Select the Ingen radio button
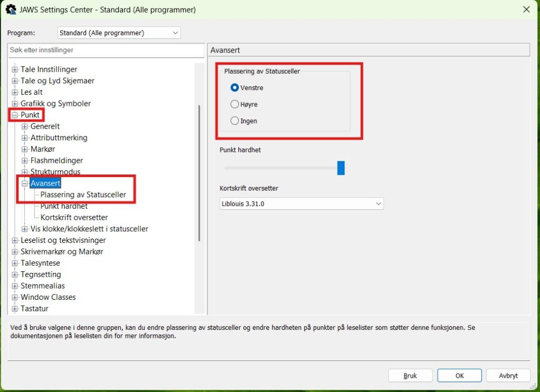 235,121
